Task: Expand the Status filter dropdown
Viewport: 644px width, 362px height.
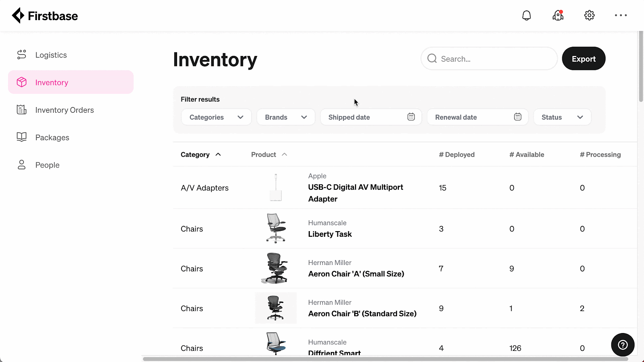Action: click(x=562, y=117)
